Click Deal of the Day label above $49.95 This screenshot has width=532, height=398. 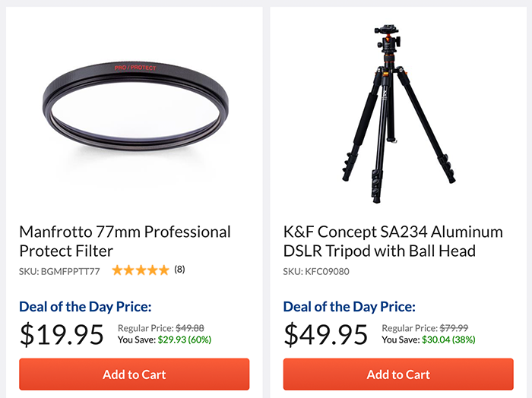[x=350, y=307]
